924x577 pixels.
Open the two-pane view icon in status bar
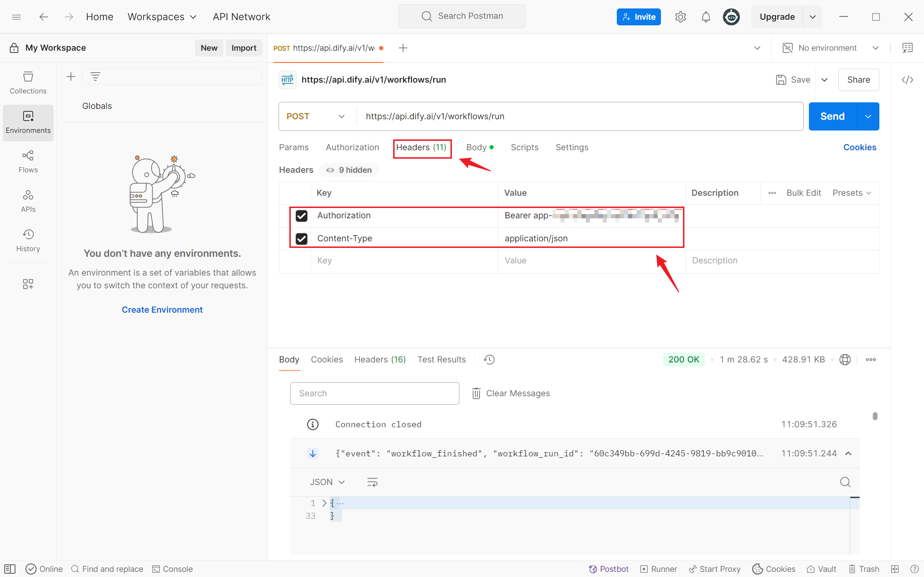(895, 569)
